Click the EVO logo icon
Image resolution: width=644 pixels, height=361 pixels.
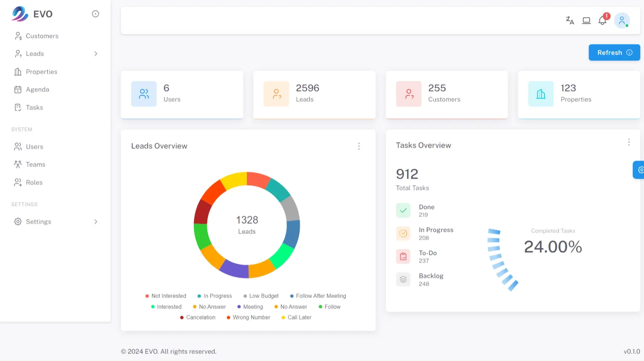[x=20, y=14]
